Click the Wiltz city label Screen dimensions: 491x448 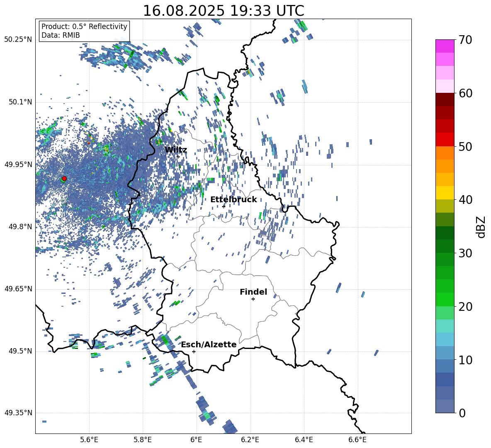(x=176, y=150)
